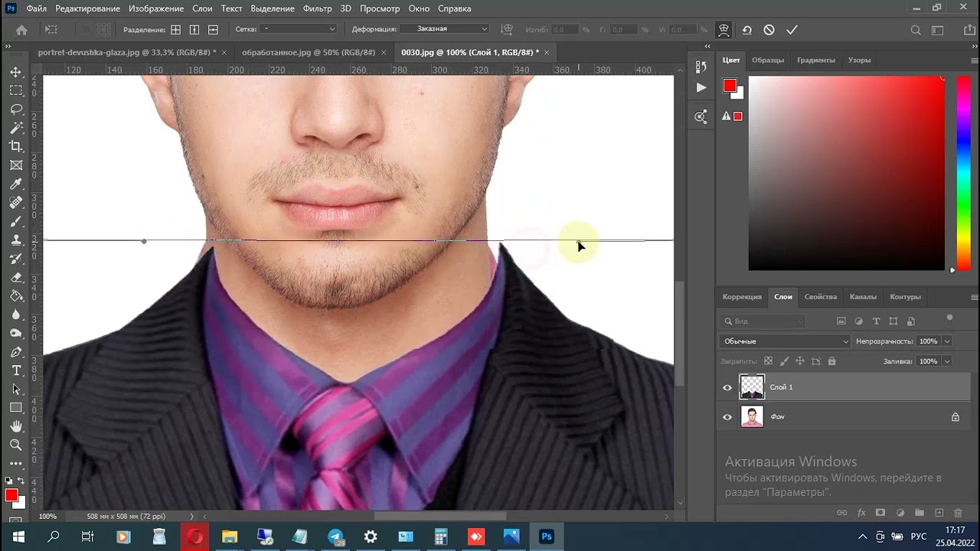
Task: Open layer styles fx menu
Action: point(861,513)
